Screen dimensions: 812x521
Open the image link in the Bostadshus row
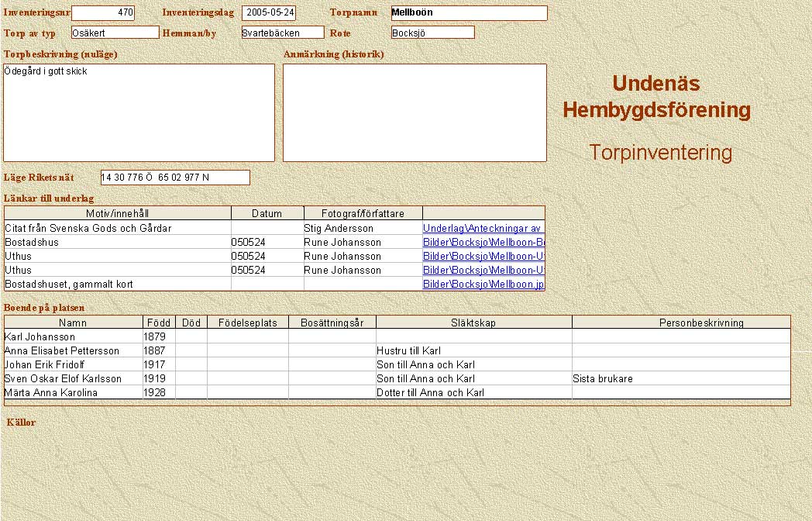coord(483,243)
